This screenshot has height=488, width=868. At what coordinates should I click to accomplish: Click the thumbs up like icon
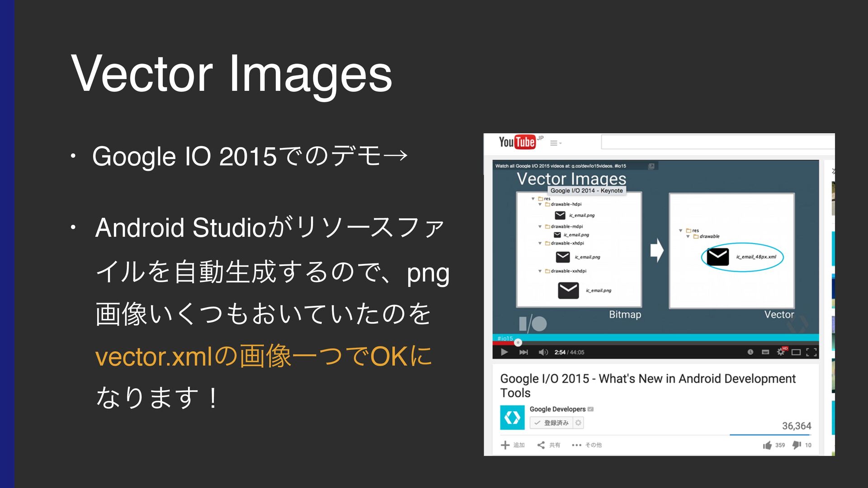(x=767, y=445)
